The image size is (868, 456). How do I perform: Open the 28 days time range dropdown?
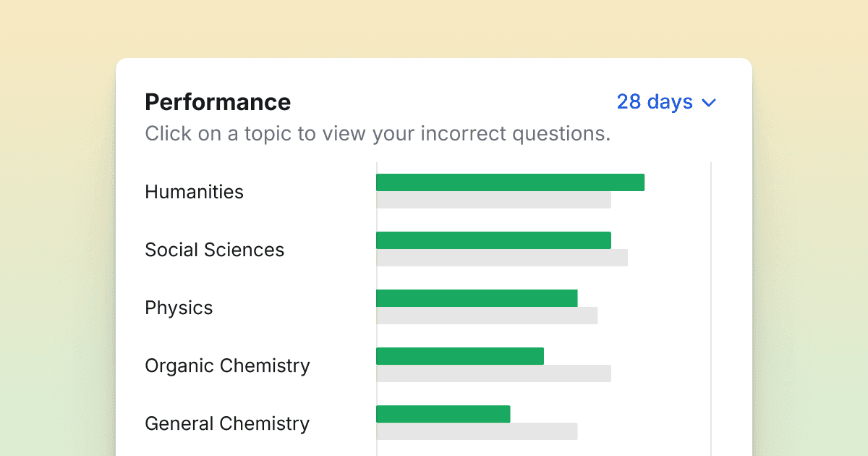coord(666,102)
